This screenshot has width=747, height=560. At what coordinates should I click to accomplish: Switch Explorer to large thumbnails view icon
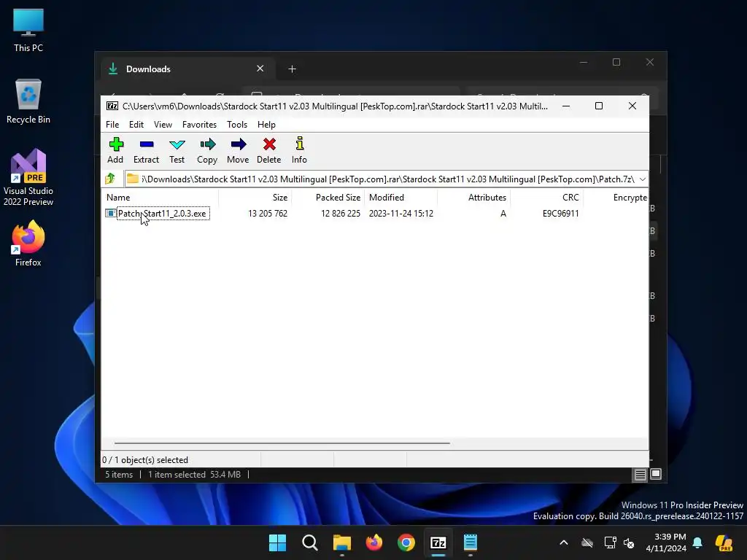(656, 474)
